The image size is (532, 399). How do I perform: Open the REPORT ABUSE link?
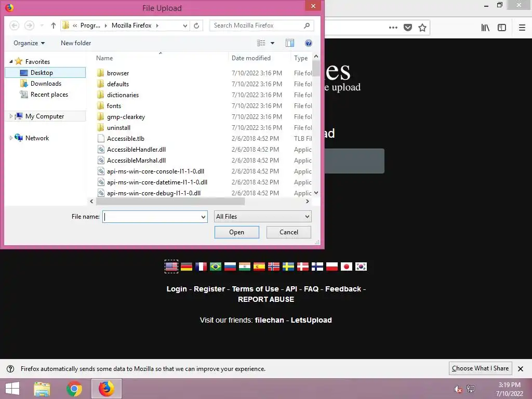(266, 300)
